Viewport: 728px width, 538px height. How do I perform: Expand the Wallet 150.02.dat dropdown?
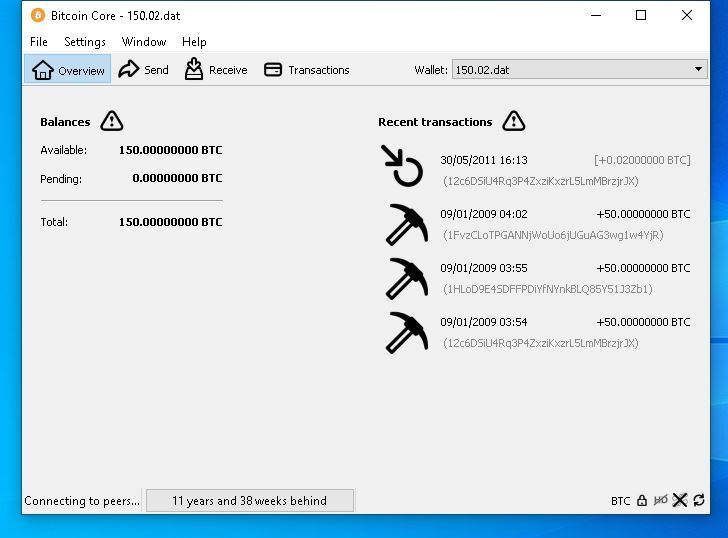(579, 70)
